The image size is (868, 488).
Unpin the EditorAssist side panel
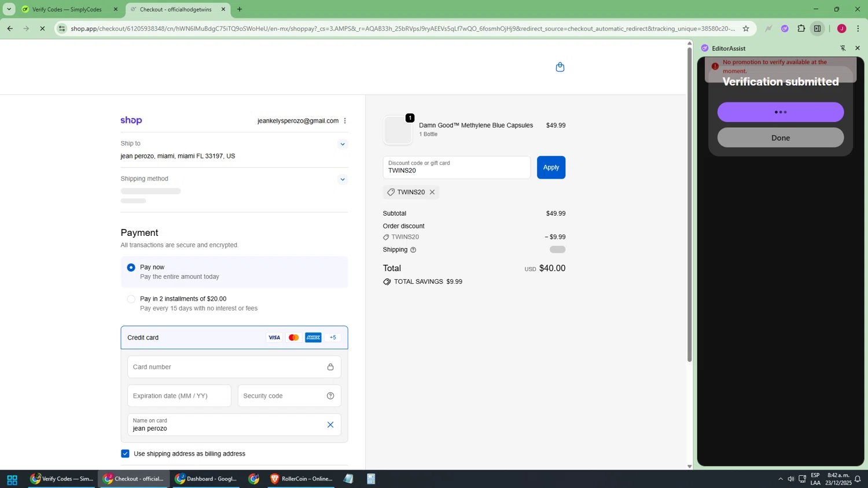(843, 48)
